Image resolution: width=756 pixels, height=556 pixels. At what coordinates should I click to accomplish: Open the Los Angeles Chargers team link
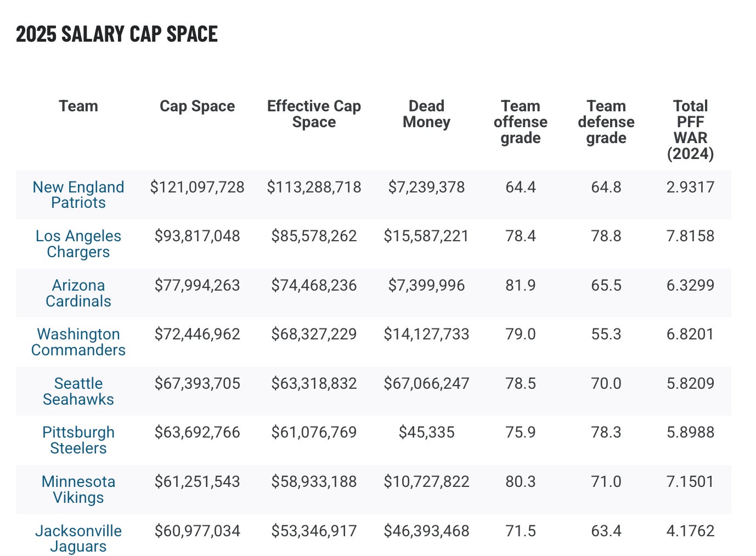click(x=78, y=243)
